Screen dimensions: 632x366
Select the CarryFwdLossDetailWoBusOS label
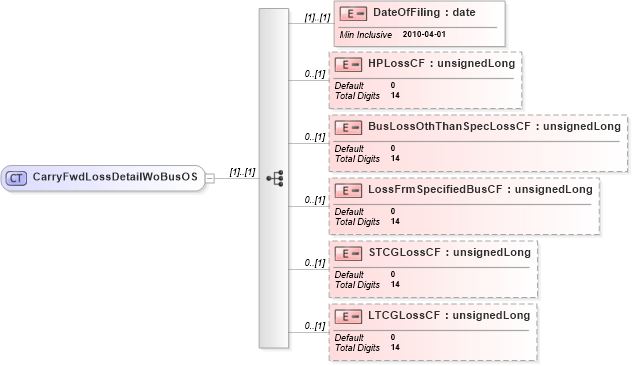(x=115, y=177)
